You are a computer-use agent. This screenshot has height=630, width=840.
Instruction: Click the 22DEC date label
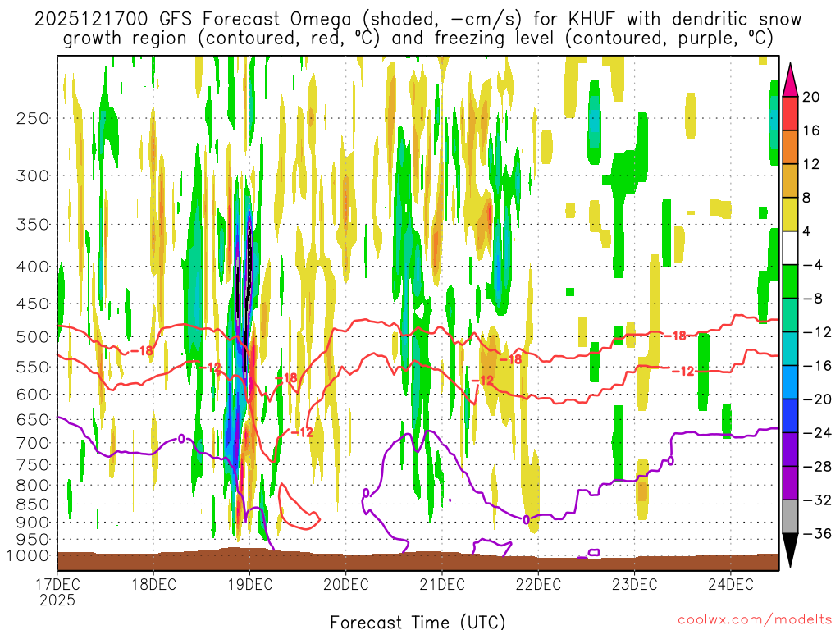[x=538, y=584]
